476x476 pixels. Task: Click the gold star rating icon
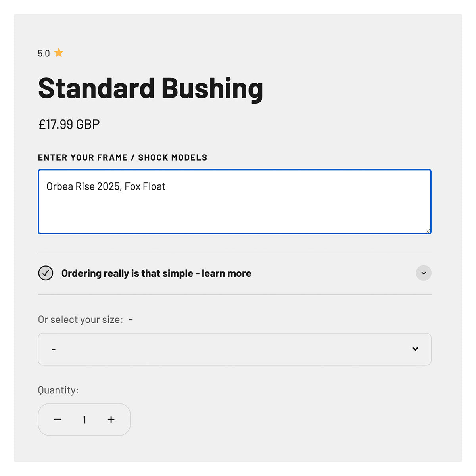click(59, 53)
